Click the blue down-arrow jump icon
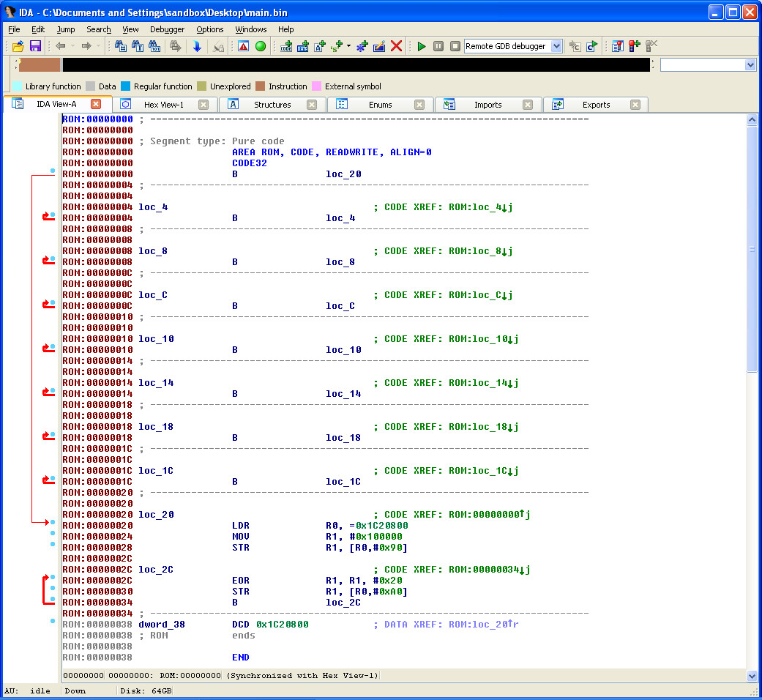The image size is (762, 700). pyautogui.click(x=197, y=46)
